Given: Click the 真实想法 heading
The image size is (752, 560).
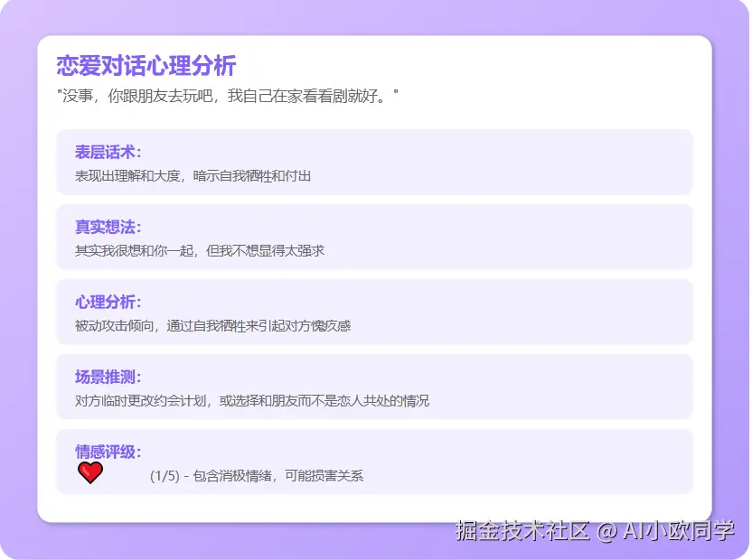Looking at the screenshot, I should click(x=108, y=227).
